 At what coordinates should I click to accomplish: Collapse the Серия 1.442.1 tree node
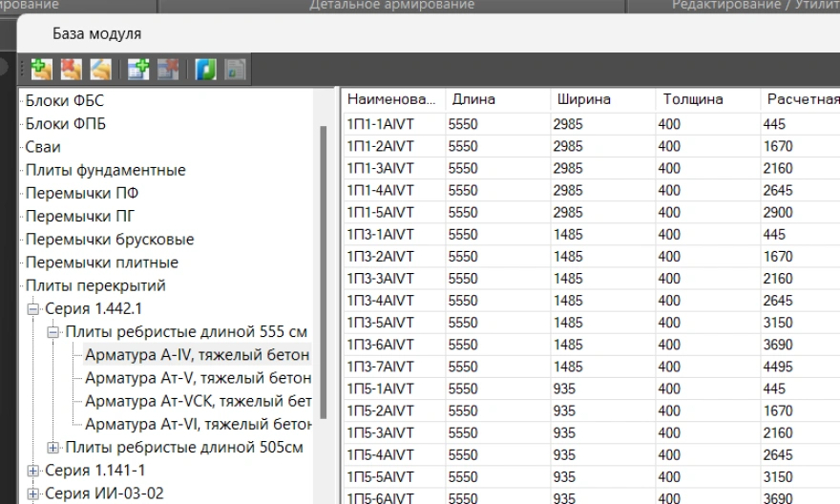click(x=34, y=309)
